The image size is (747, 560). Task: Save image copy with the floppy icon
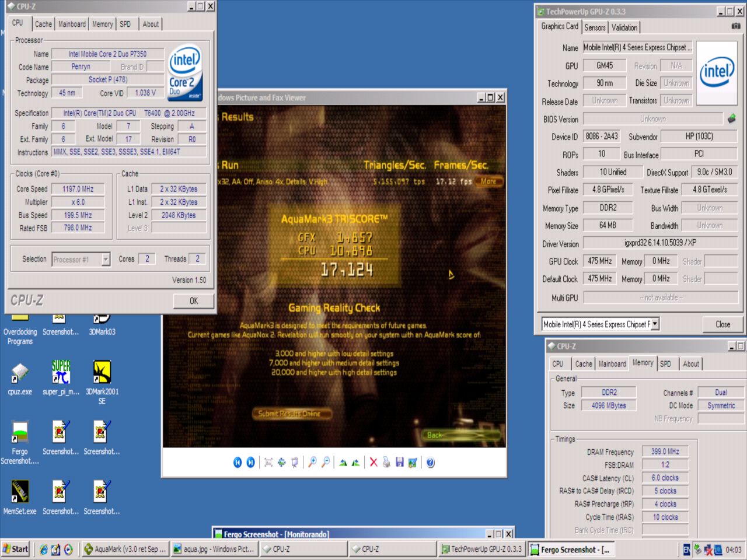[x=400, y=463]
